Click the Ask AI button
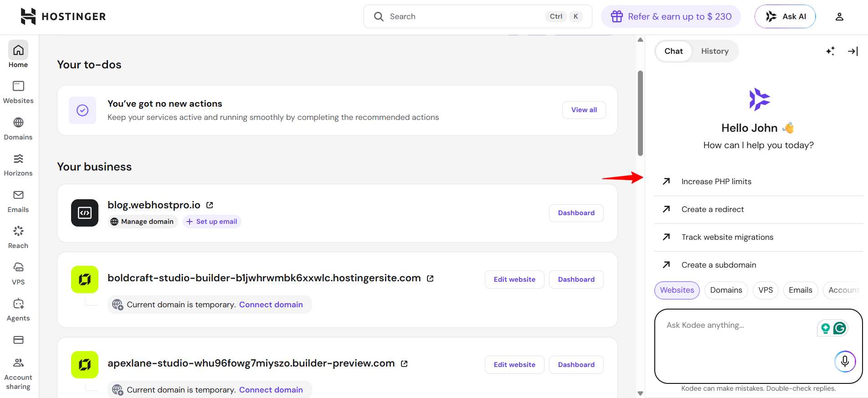 click(785, 16)
